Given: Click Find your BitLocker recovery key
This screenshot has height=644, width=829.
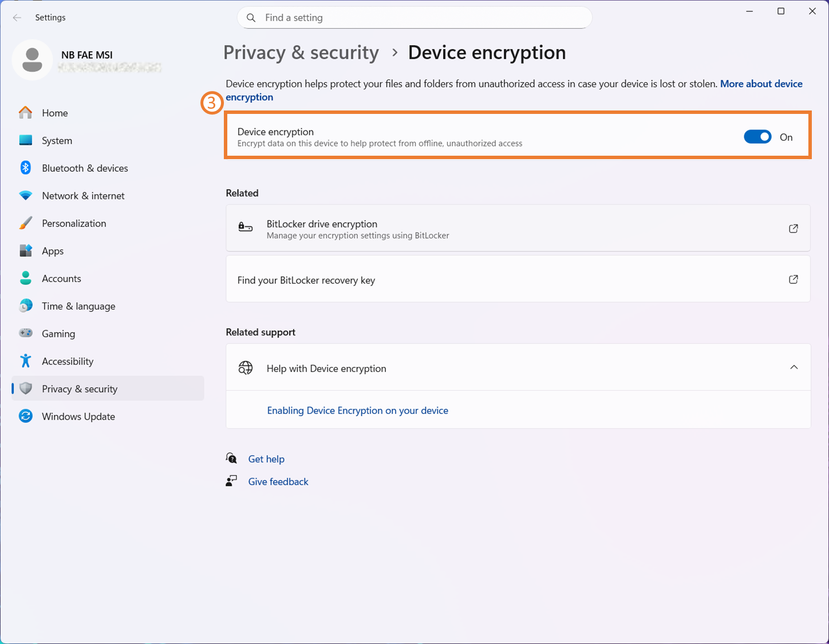Looking at the screenshot, I should click(x=306, y=280).
